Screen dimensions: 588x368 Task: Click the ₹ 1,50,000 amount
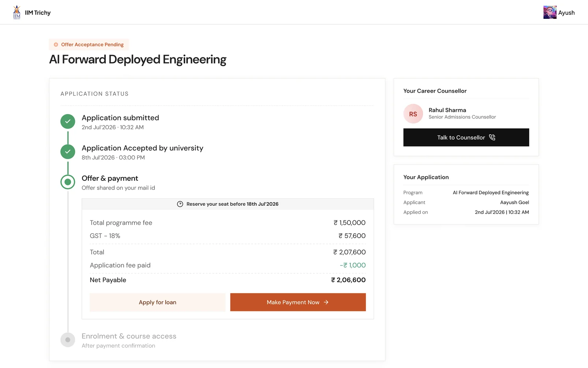coord(349,223)
